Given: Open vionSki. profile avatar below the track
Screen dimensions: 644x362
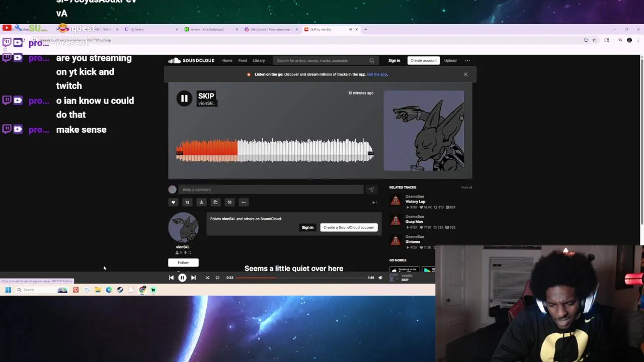Looking at the screenshot, I should 183,228.
